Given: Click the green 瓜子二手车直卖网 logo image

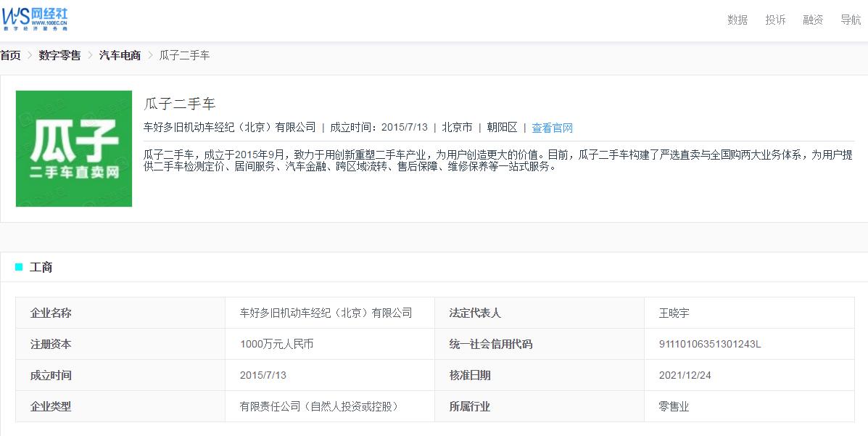Looking at the screenshot, I should [x=74, y=149].
